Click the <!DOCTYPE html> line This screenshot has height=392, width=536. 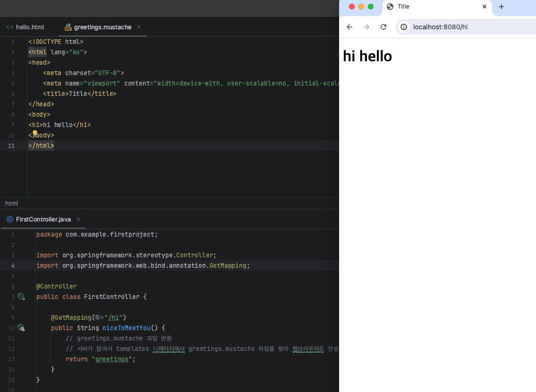[x=56, y=42]
